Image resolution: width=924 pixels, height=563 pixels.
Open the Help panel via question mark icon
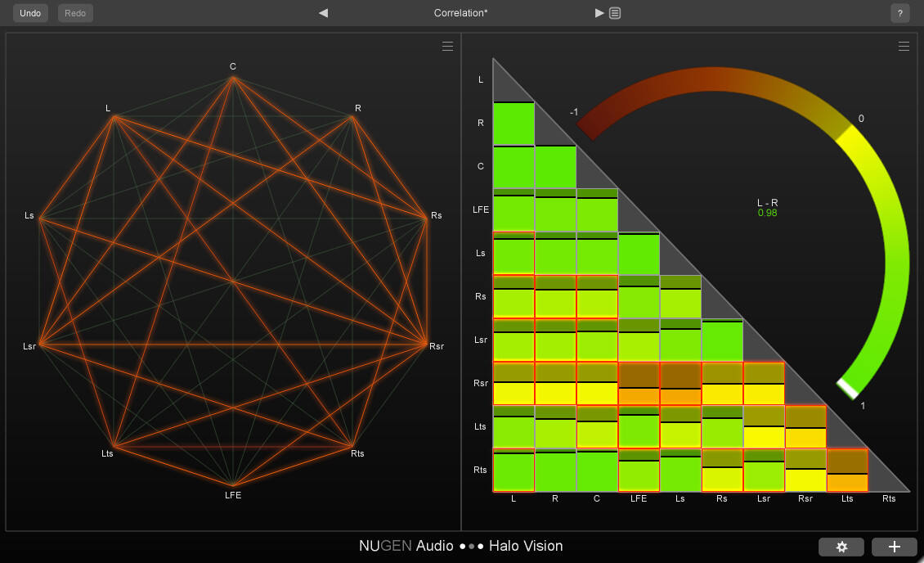point(900,13)
